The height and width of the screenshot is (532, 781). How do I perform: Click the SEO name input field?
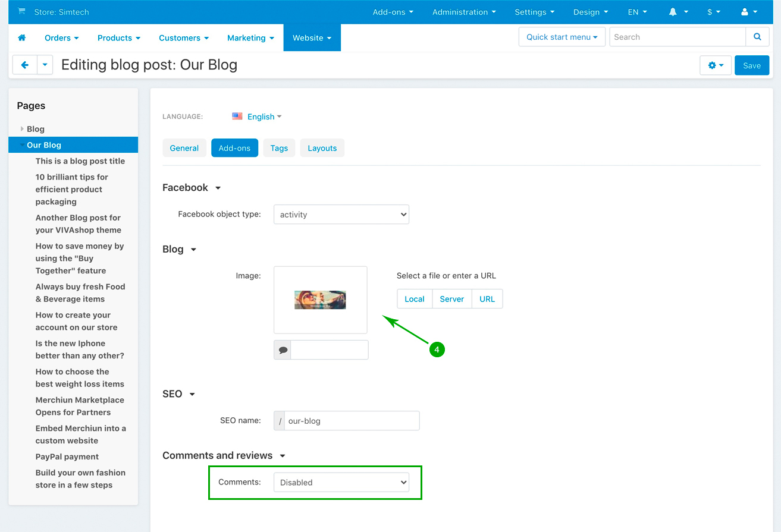(x=352, y=421)
